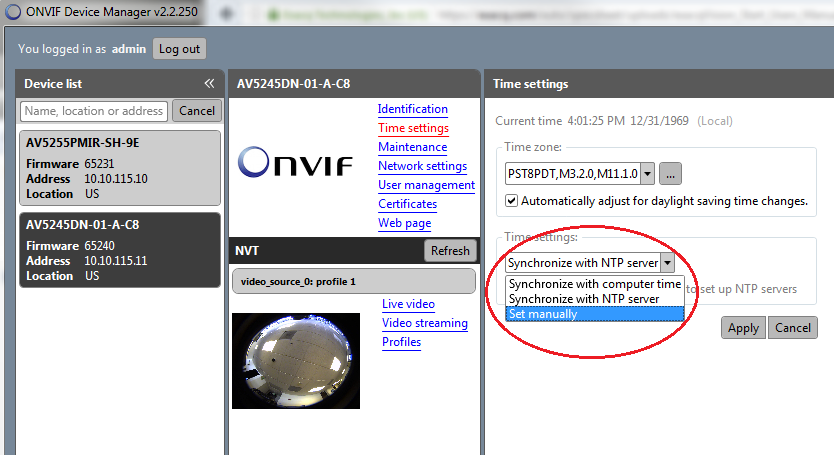Click the Current time 4:01:25 PM value
834x455 pixels.
[596, 121]
